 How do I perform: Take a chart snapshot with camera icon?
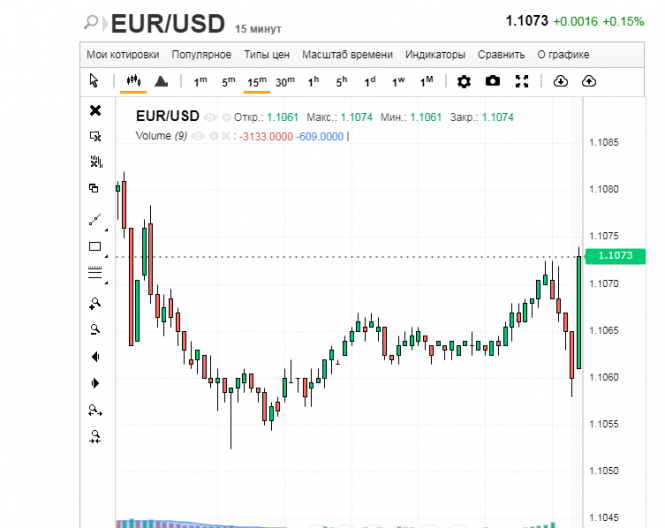pyautogui.click(x=493, y=81)
